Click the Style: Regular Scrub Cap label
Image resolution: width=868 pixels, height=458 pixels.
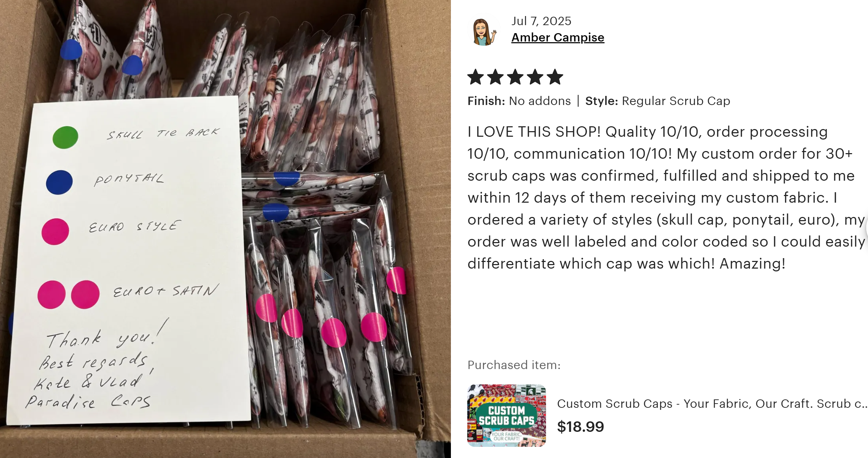pyautogui.click(x=657, y=101)
